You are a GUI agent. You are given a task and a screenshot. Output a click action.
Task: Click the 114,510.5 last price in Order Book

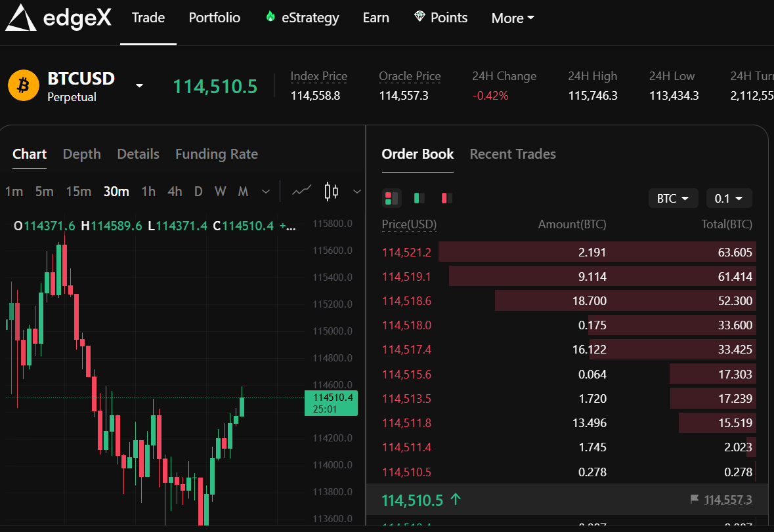pyautogui.click(x=414, y=499)
